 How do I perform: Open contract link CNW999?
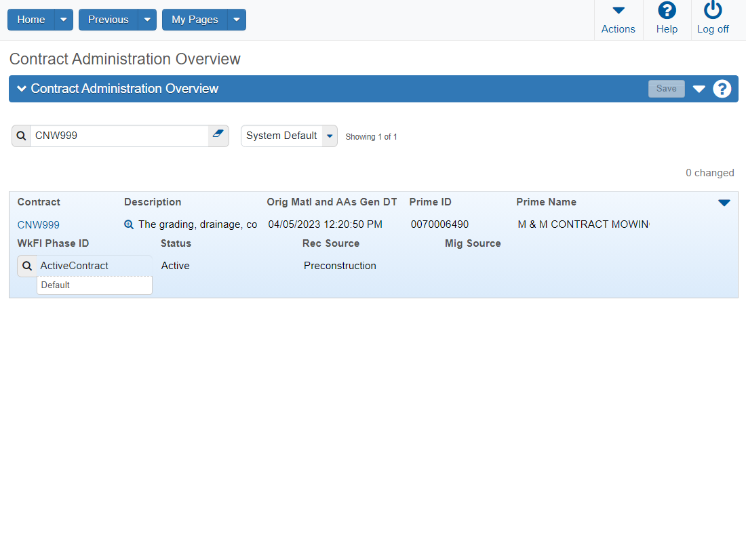[x=39, y=224]
